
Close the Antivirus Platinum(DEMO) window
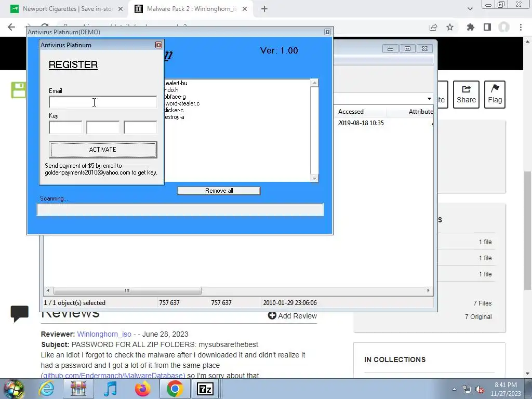[x=327, y=32]
